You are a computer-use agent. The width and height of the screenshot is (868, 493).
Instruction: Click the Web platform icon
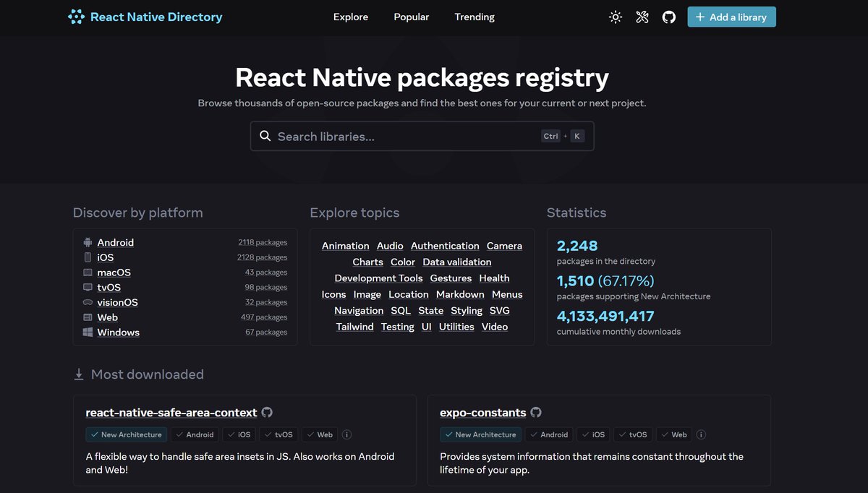[x=88, y=317]
